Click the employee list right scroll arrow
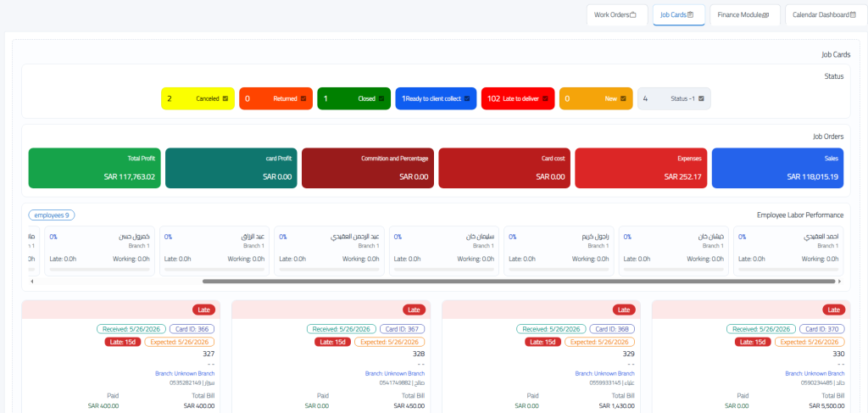This screenshot has height=413, width=868. click(840, 282)
